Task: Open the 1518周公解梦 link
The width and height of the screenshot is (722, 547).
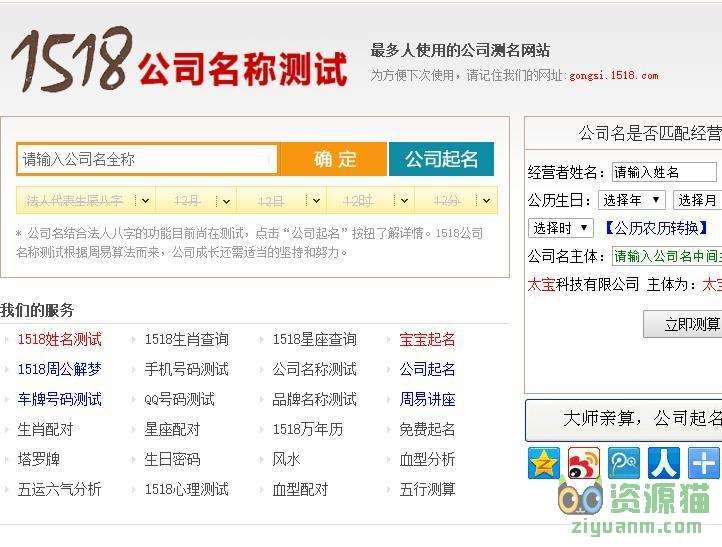Action: (59, 369)
